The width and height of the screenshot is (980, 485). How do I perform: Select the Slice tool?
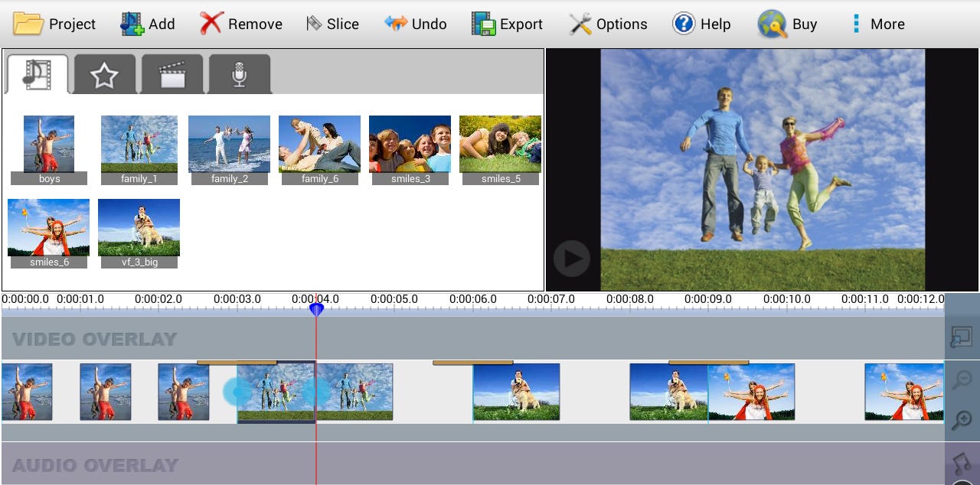point(332,24)
